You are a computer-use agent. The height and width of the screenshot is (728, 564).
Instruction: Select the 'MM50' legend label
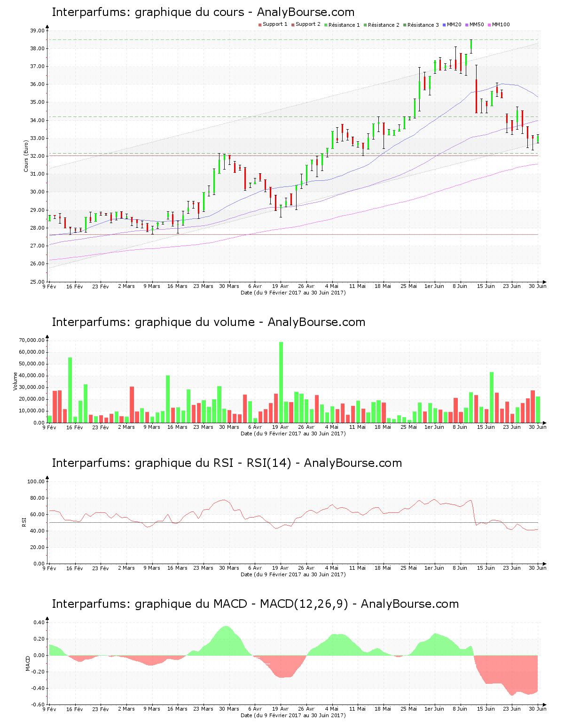coord(477,24)
